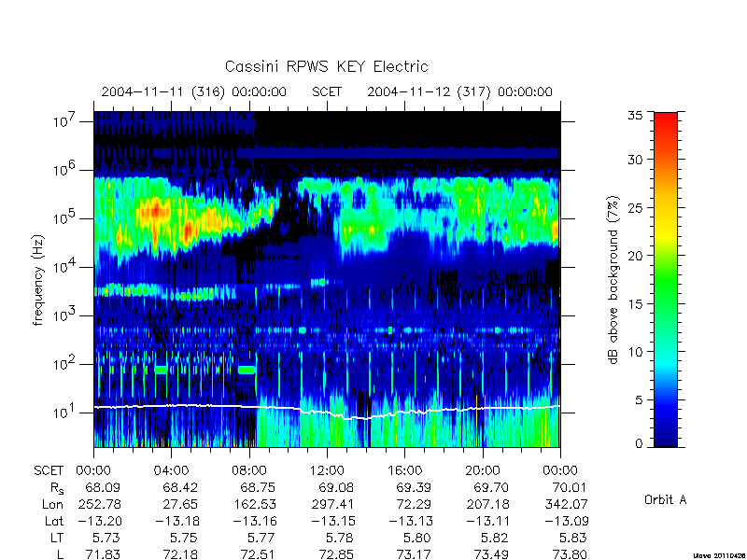Viewport: 747px width, 560px height.
Task: Click the 'Lat' row label
Action: [x=54, y=522]
